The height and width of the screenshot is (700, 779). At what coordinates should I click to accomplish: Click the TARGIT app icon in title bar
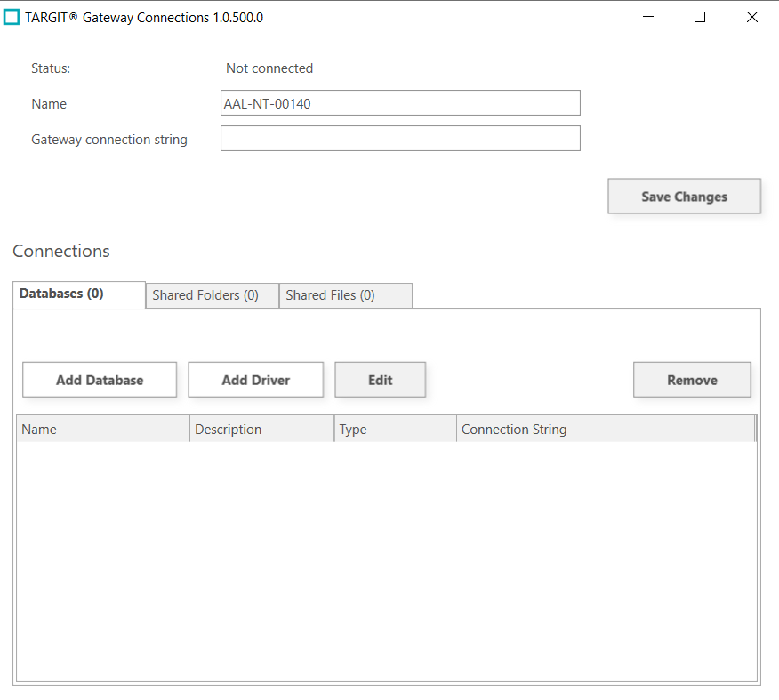pos(12,18)
